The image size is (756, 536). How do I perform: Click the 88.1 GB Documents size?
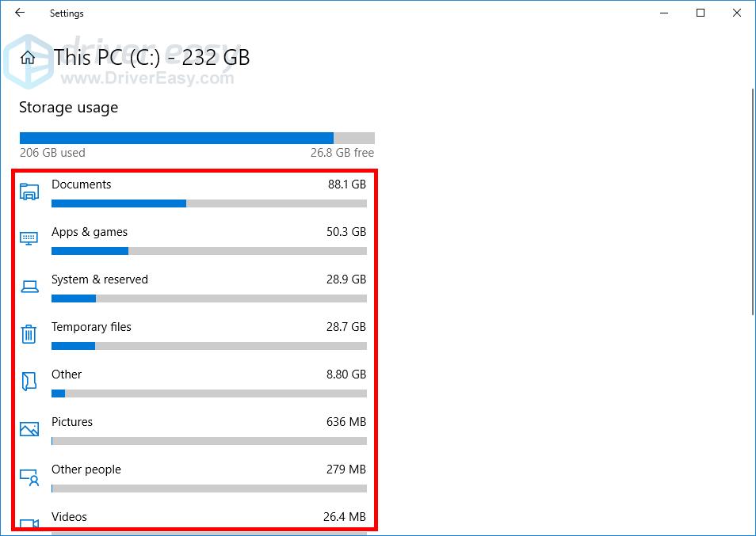pos(346,184)
